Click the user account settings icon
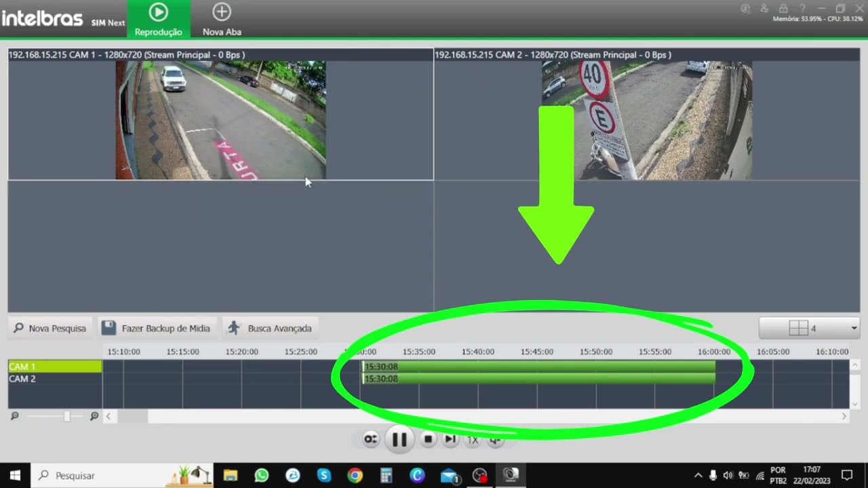The height and width of the screenshot is (488, 868). tap(746, 8)
